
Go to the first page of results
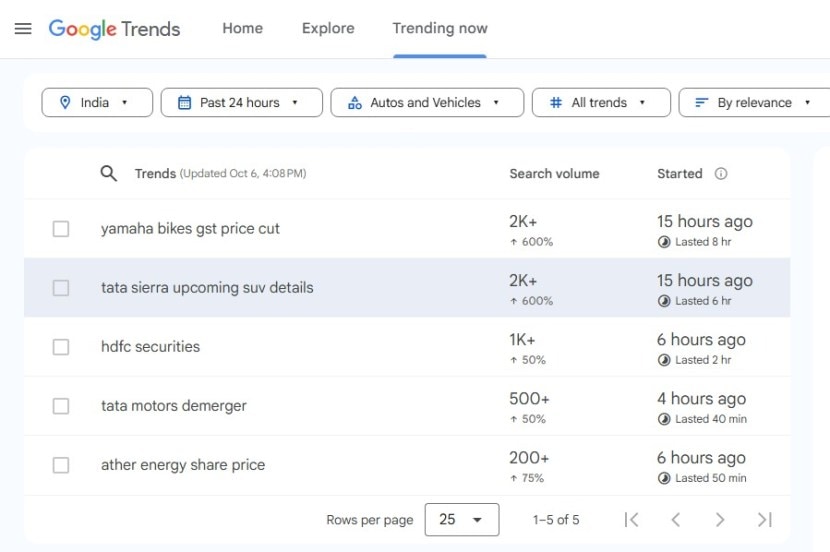click(x=631, y=519)
